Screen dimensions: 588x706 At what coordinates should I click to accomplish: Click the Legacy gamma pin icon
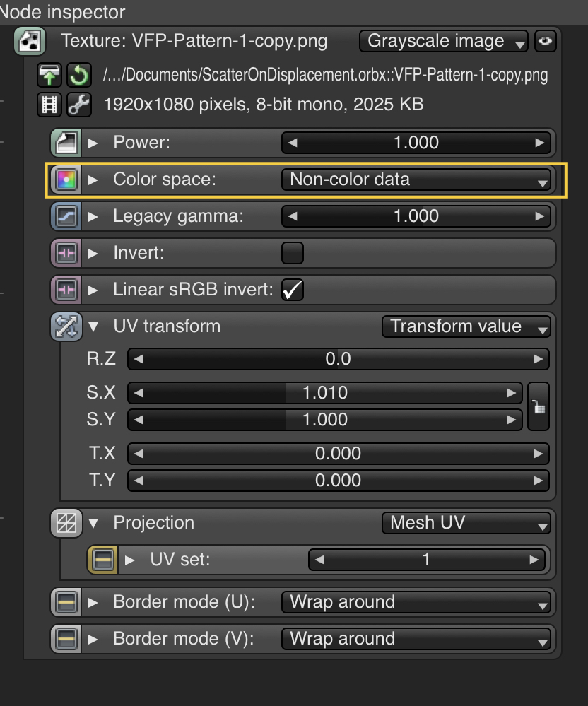(66, 216)
